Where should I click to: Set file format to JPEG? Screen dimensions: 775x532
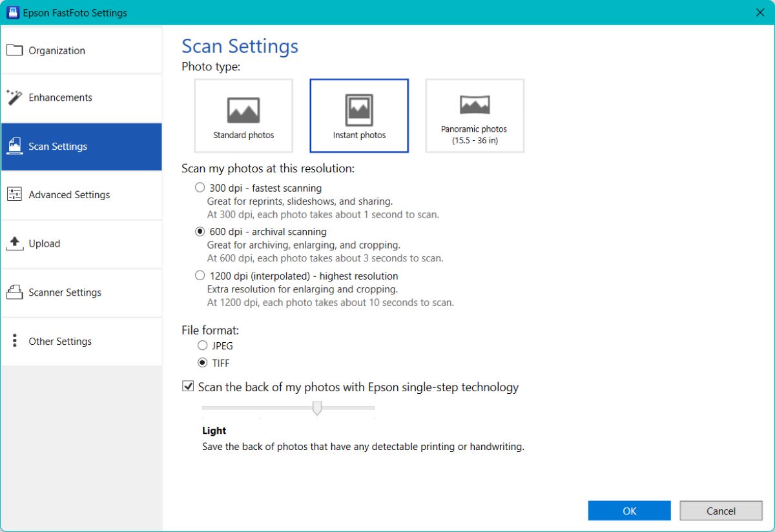coord(203,346)
